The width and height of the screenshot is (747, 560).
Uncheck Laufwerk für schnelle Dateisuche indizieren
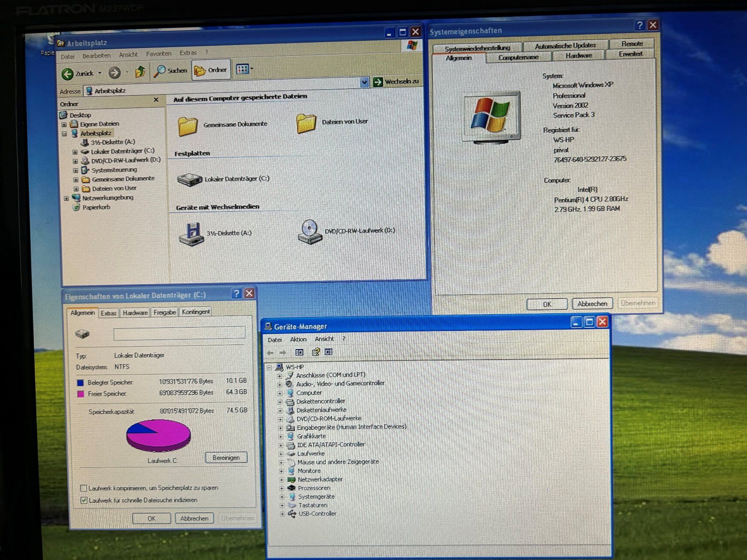click(x=84, y=500)
